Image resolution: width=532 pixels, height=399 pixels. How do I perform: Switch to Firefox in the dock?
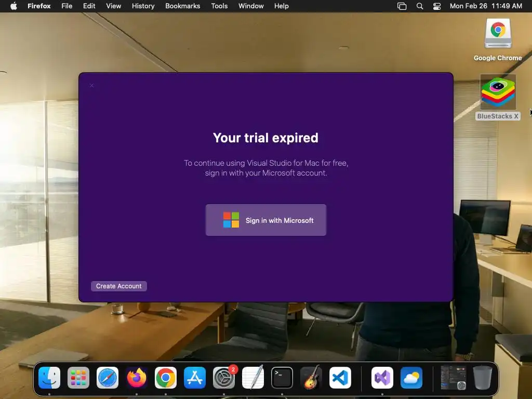pos(137,378)
